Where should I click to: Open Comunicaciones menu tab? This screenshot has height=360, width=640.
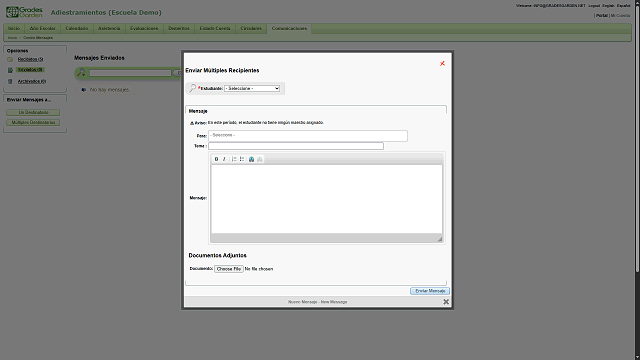(x=289, y=28)
